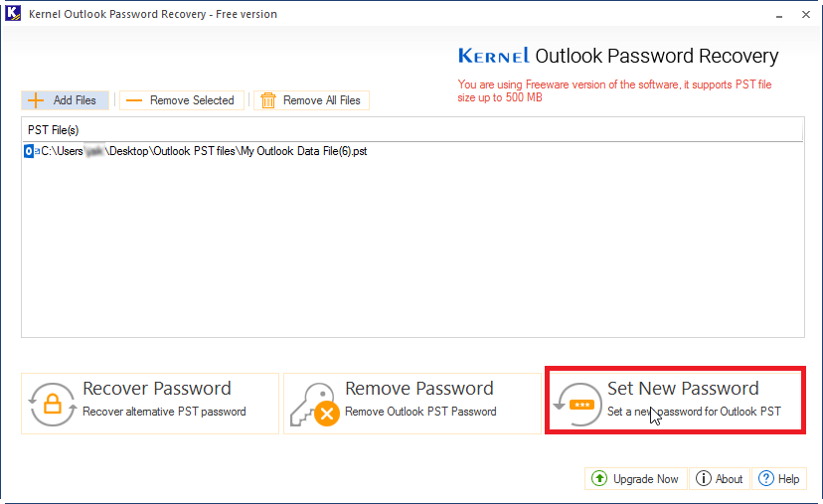The height and width of the screenshot is (504, 823).
Task: Click the info circle About icon
Action: coord(704,479)
